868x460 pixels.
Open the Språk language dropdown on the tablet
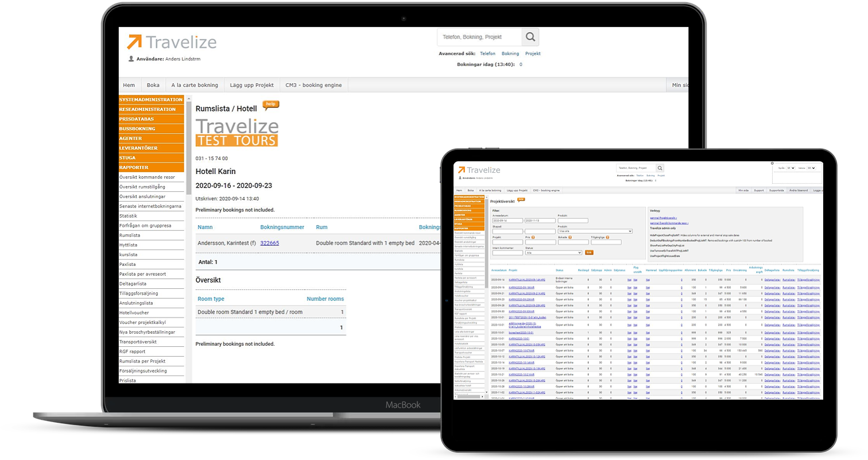point(790,168)
